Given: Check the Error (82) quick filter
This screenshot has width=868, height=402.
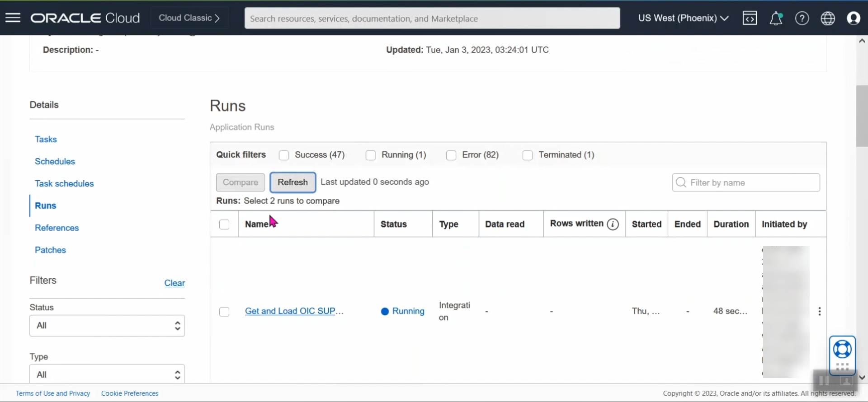Looking at the screenshot, I should click(x=451, y=155).
